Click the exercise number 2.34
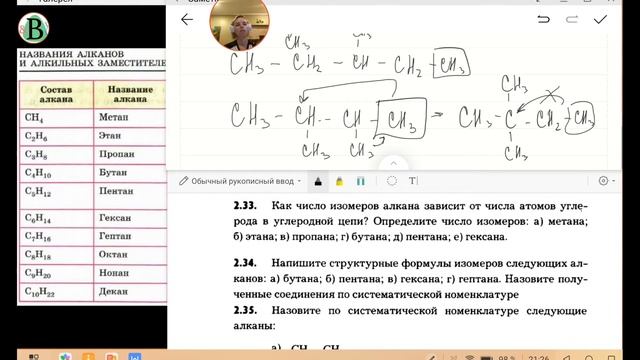This screenshot has width=640, height=360. [x=245, y=263]
